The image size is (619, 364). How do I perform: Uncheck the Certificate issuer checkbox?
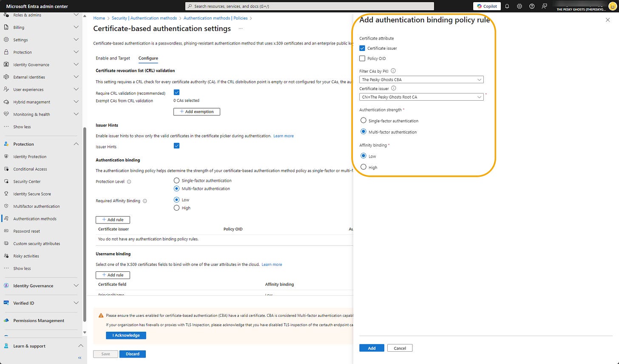(362, 48)
